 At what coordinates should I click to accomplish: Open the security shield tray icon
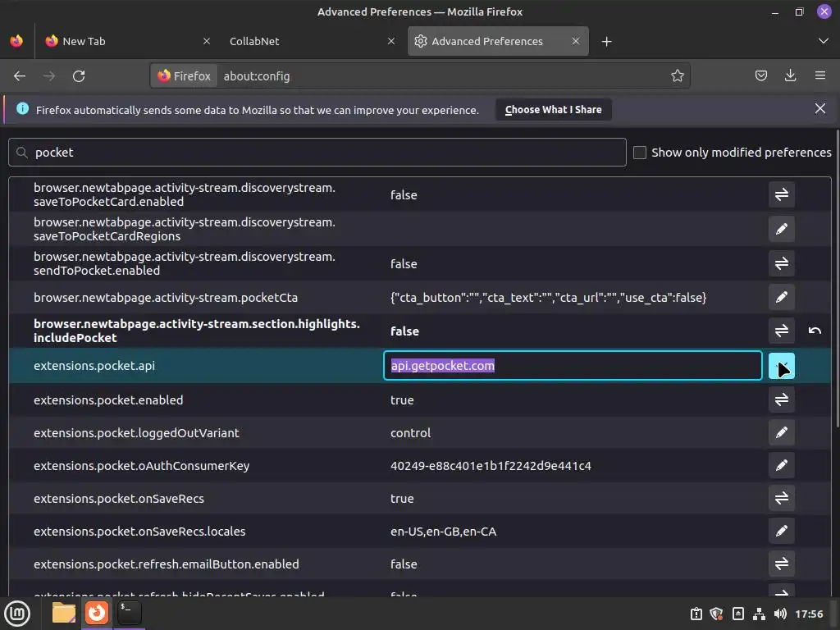coord(716,614)
